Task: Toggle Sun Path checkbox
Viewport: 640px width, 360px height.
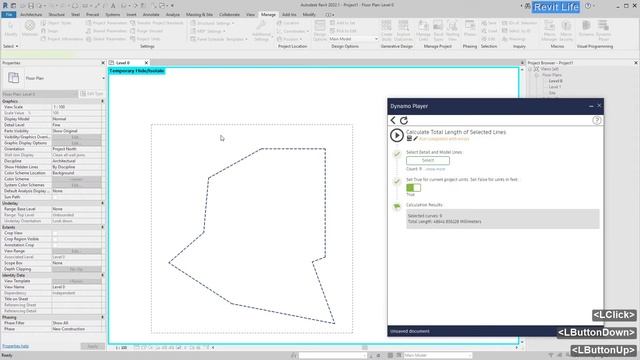Action: (55, 197)
